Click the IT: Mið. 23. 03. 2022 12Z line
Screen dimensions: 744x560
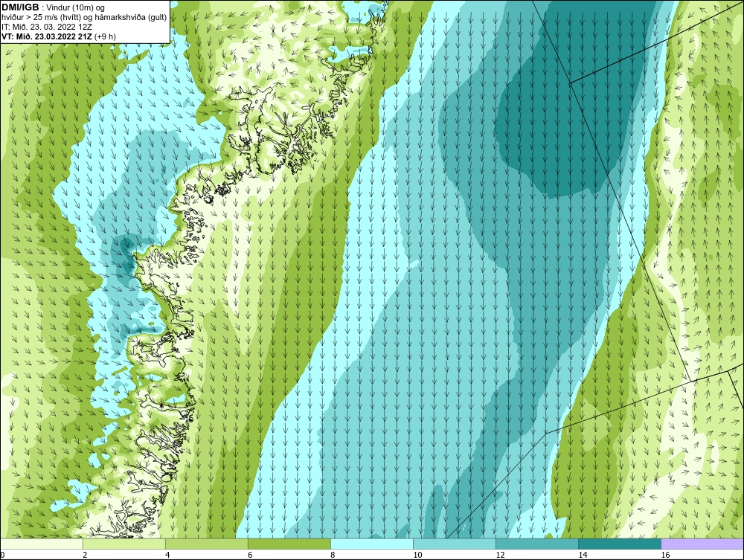coord(47,27)
